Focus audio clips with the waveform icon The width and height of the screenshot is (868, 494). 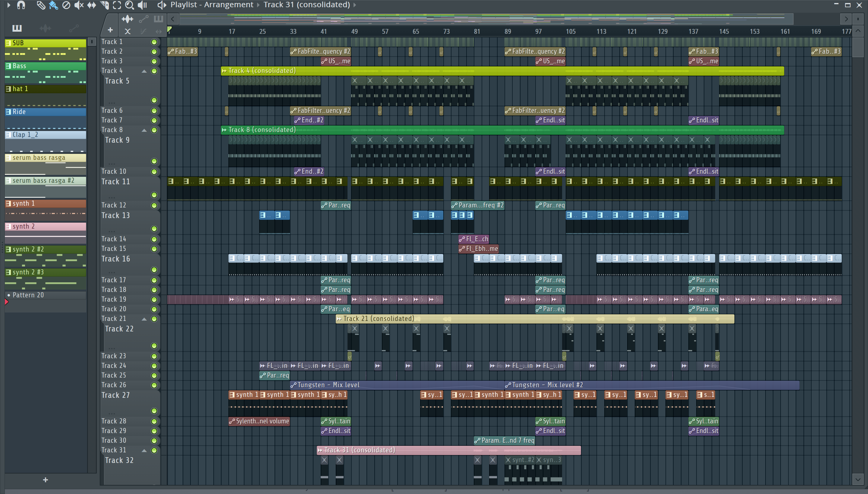click(x=127, y=19)
